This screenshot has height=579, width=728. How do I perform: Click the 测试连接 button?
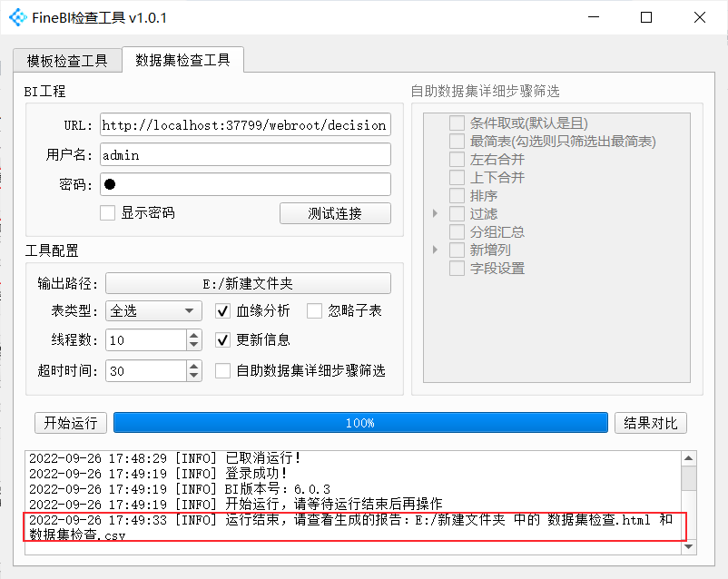(335, 213)
